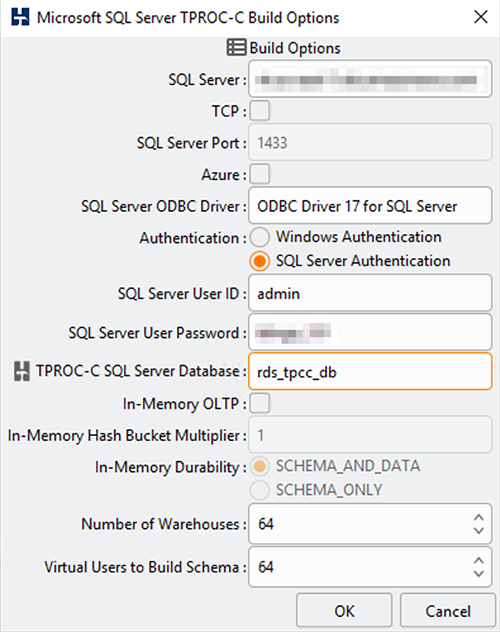Enable the In-Memory OLTP checkbox
The height and width of the screenshot is (632, 500).
pyautogui.click(x=260, y=403)
